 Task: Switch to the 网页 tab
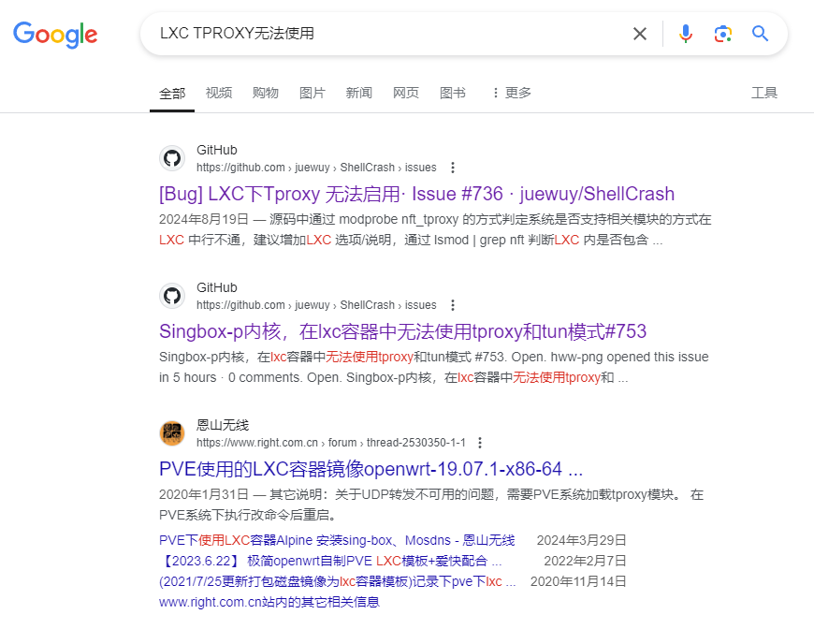tap(405, 93)
